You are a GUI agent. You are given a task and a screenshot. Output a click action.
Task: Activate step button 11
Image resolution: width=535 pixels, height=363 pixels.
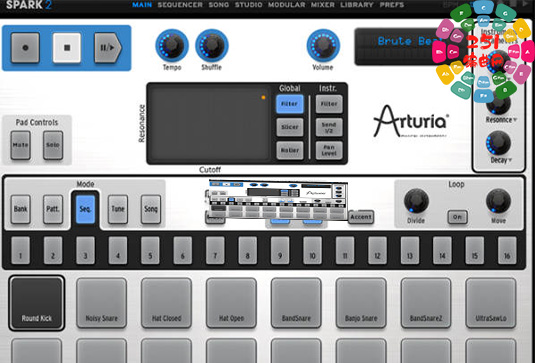point(345,251)
